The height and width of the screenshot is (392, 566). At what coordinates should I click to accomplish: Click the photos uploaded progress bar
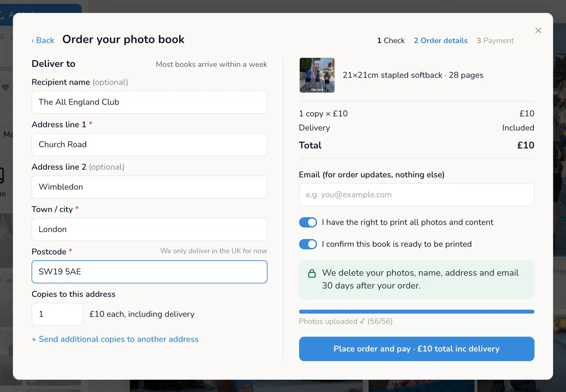416,311
